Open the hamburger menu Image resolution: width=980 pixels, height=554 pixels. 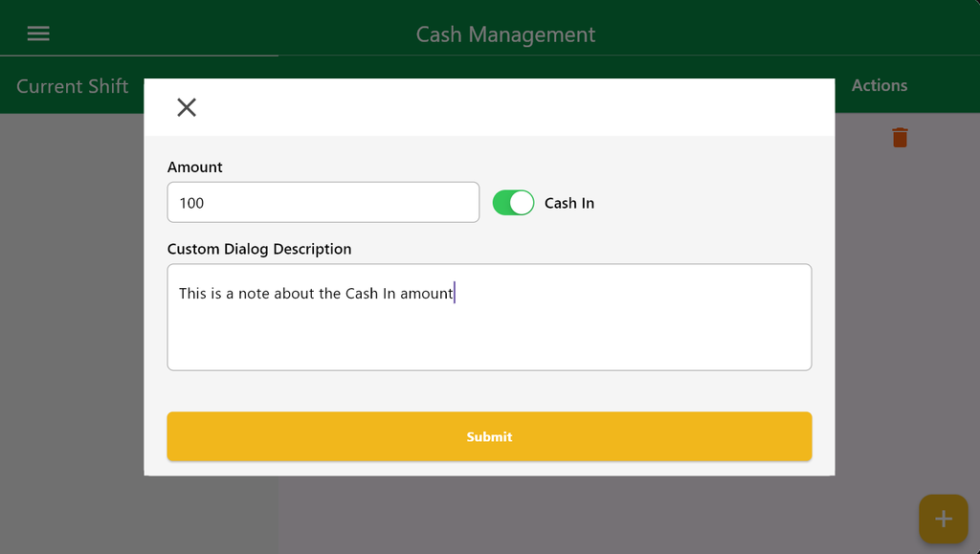(38, 33)
